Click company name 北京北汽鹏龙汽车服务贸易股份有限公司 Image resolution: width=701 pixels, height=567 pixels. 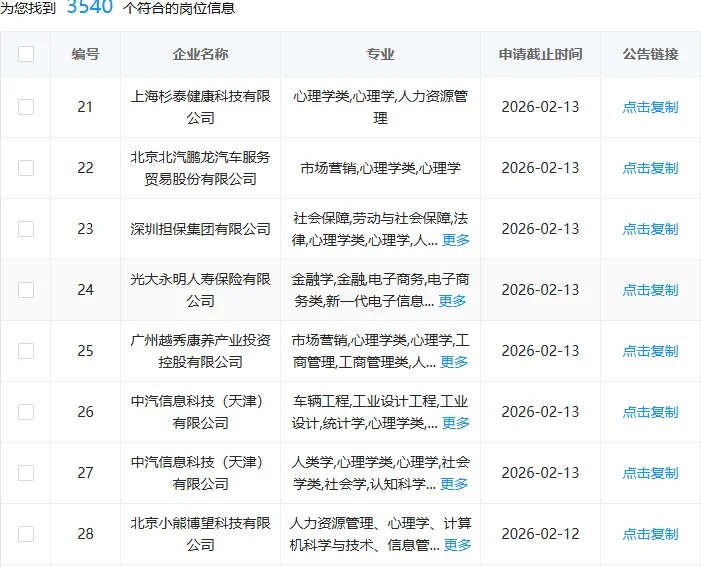[x=200, y=168]
